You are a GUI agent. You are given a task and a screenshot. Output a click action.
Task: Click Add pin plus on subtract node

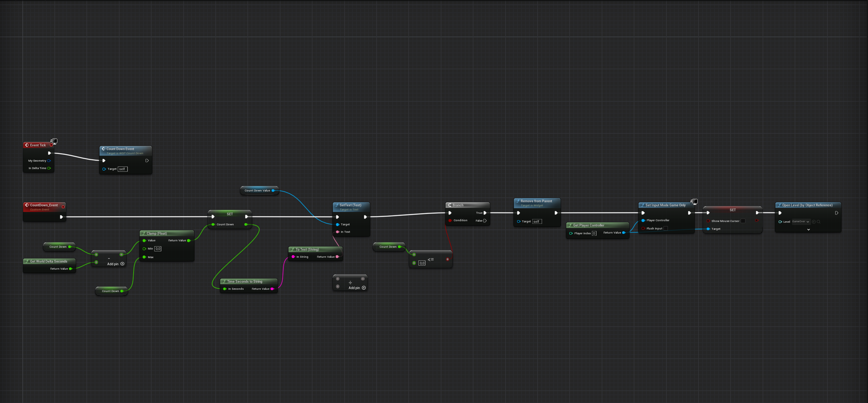123,264
